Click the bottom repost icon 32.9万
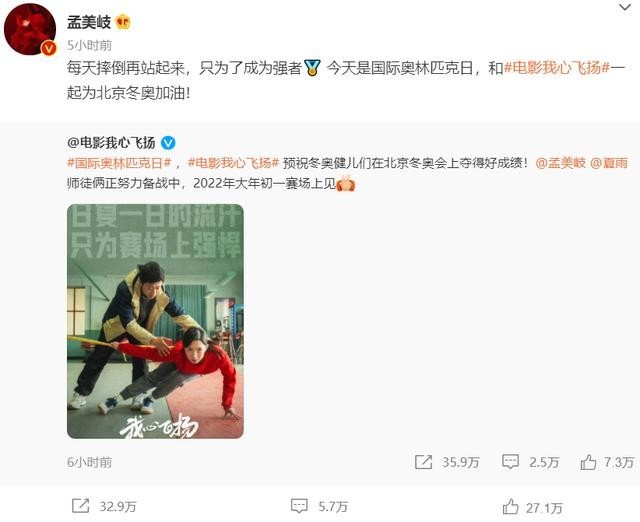This screenshot has height=522, width=640. coord(80,506)
